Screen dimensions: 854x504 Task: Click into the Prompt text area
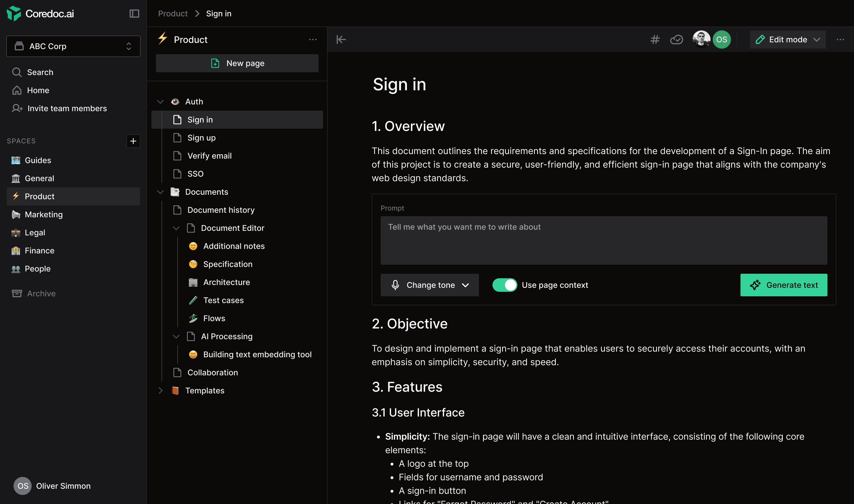coord(604,240)
